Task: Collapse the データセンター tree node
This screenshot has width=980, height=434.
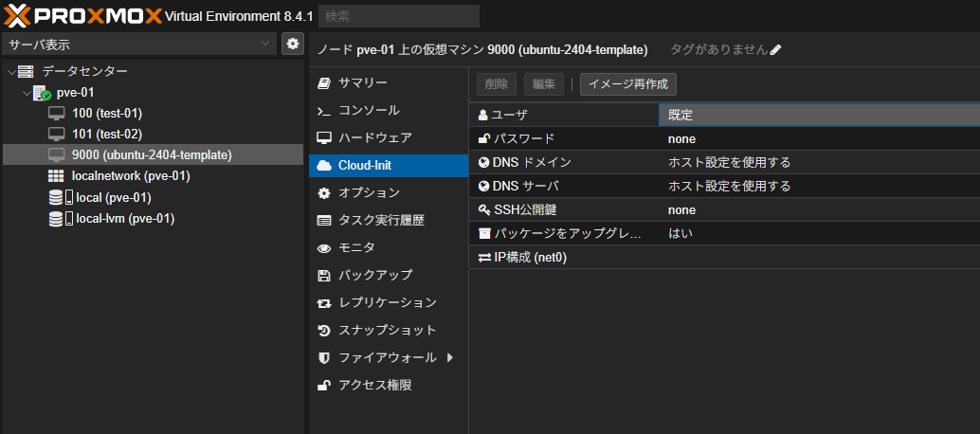Action: point(10,71)
